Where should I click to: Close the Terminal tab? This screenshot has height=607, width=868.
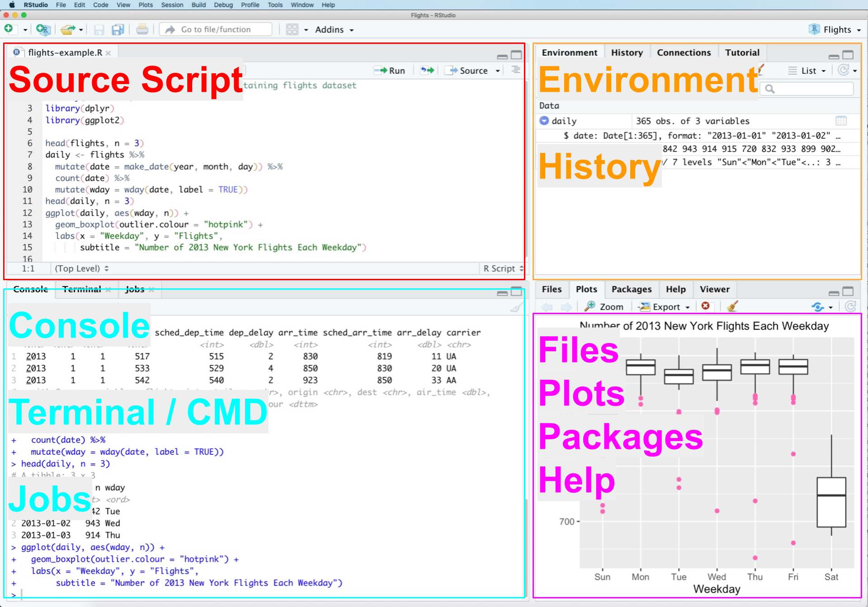coord(108,290)
